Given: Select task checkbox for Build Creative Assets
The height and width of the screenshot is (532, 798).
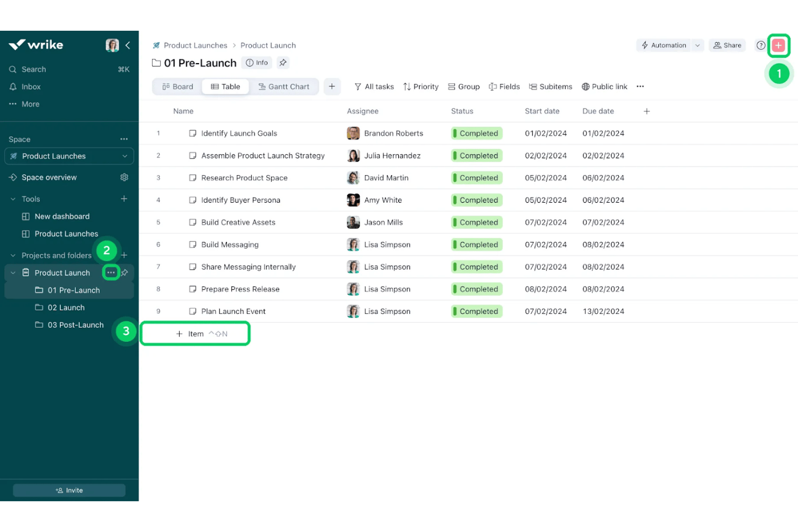Looking at the screenshot, I should pyautogui.click(x=192, y=222).
